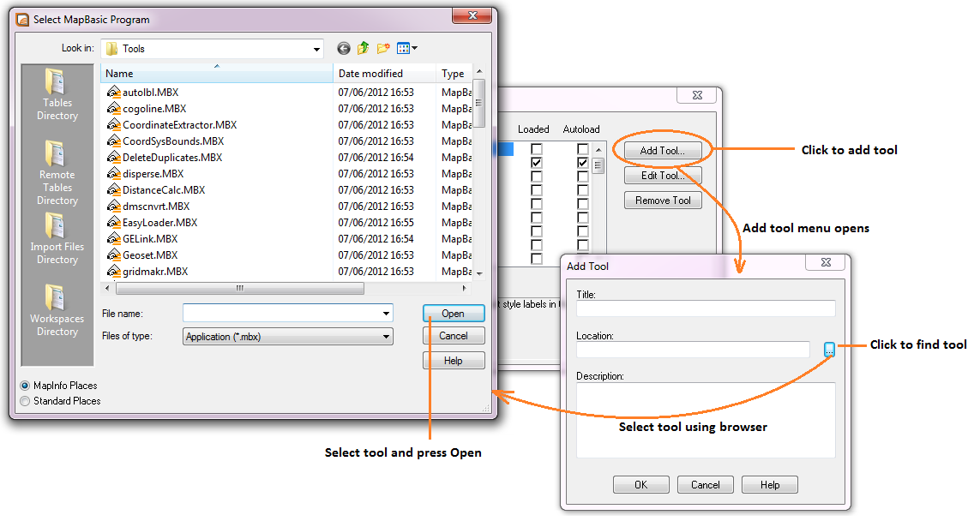Screen dimensions: 980x527
Task: Open Tables Directory place
Action: point(57,95)
